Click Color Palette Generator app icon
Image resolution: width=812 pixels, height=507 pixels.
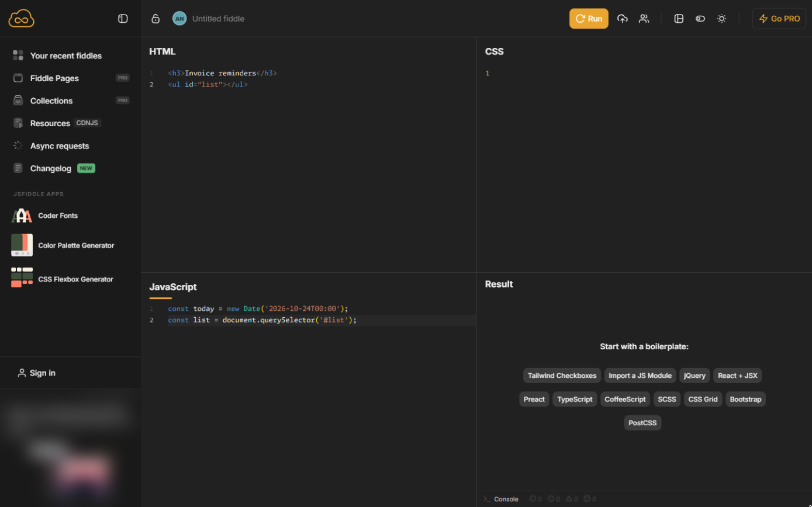pyautogui.click(x=22, y=245)
